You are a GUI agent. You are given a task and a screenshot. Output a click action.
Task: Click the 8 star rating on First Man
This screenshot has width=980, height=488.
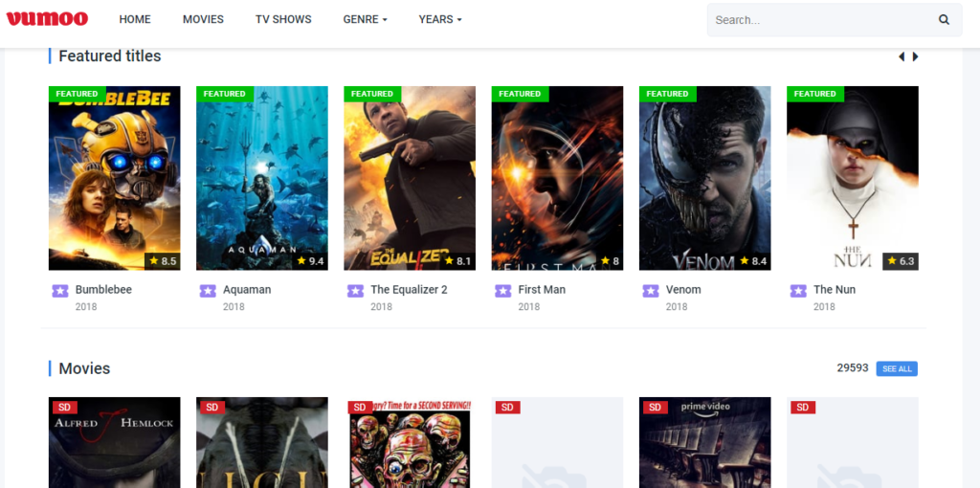pyautogui.click(x=610, y=261)
